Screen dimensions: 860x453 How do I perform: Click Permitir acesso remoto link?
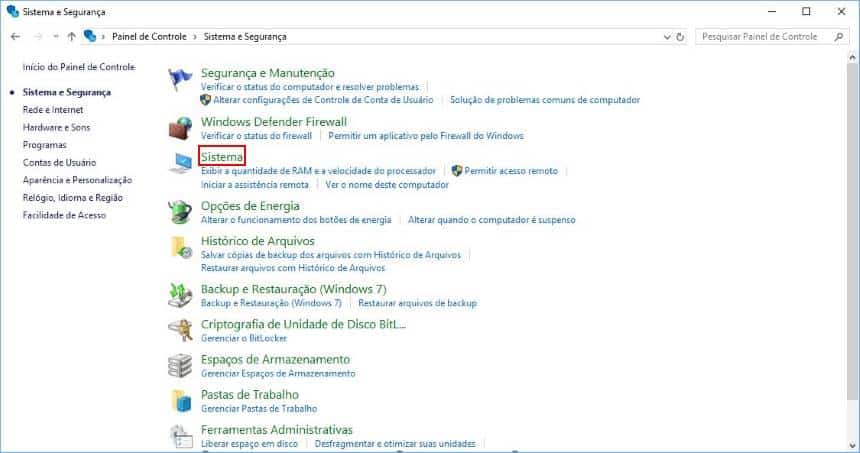pos(511,171)
